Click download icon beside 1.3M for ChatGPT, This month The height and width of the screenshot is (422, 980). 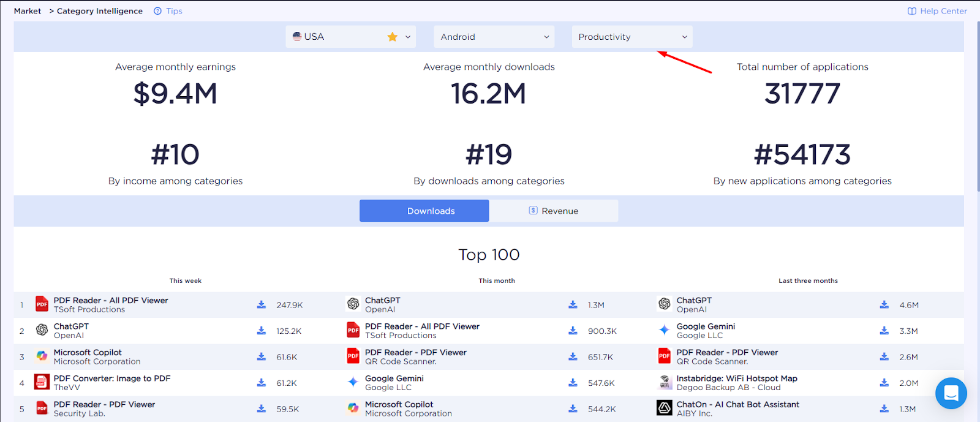tap(573, 304)
